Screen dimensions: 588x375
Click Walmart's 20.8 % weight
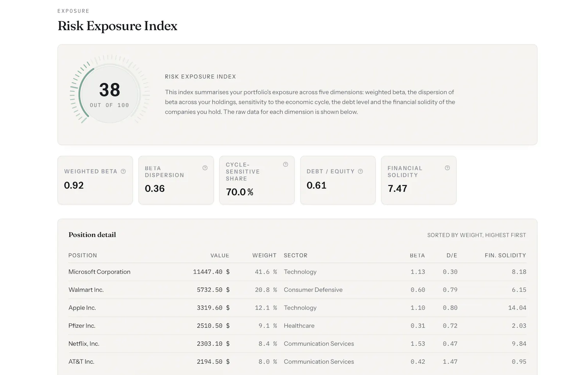(266, 290)
